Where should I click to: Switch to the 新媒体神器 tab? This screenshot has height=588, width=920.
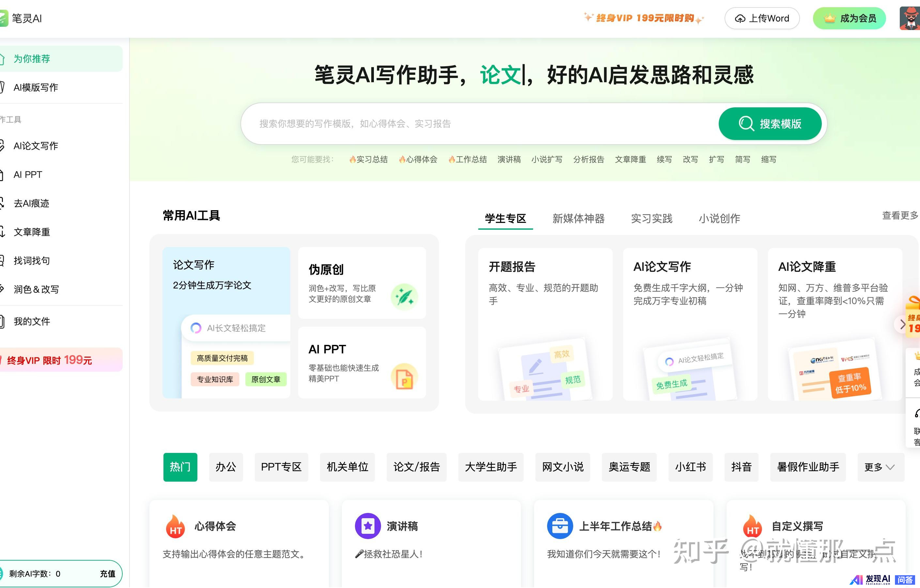coord(578,219)
